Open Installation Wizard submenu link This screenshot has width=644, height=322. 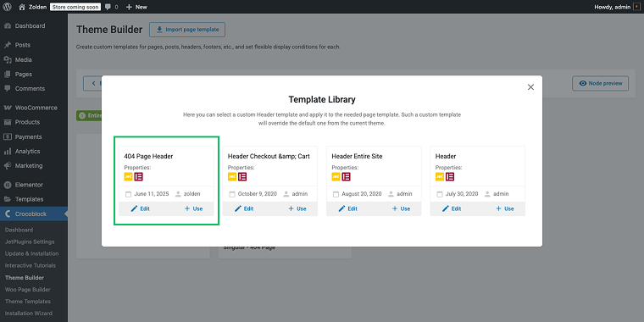(28, 314)
